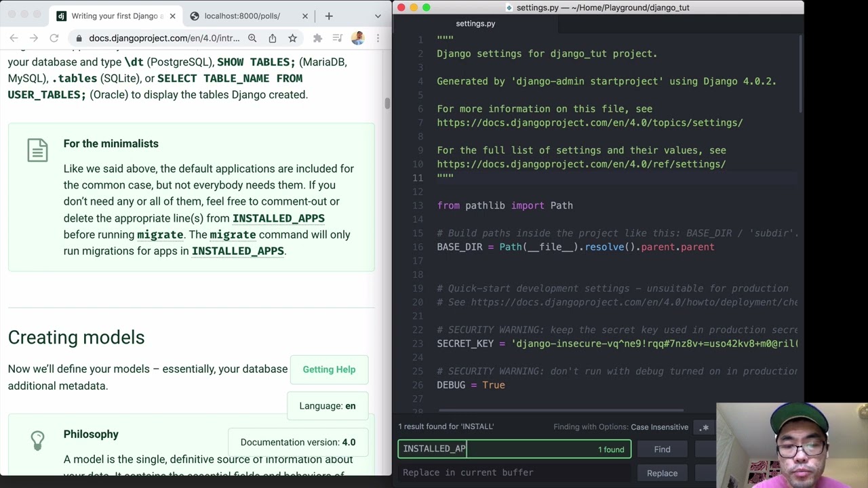Click the SECRET_KEY variable in code

[465, 344]
